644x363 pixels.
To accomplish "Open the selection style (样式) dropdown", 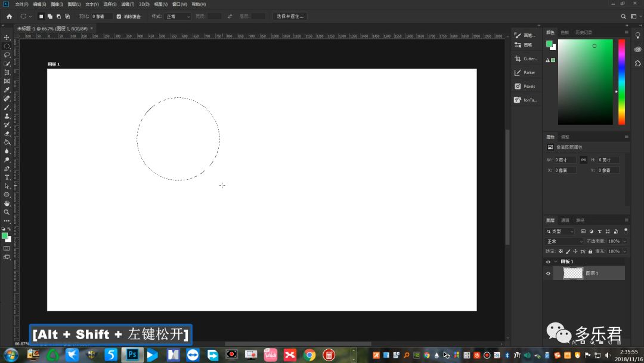I will [x=178, y=16].
